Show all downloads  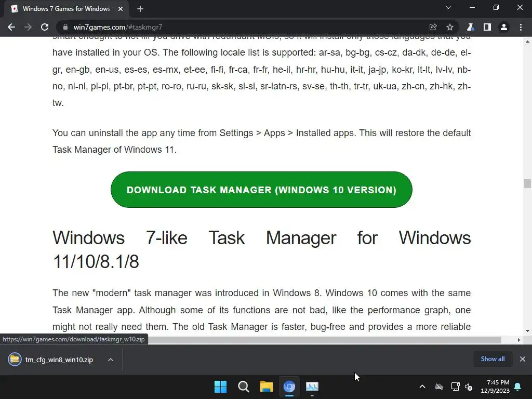tap(493, 359)
